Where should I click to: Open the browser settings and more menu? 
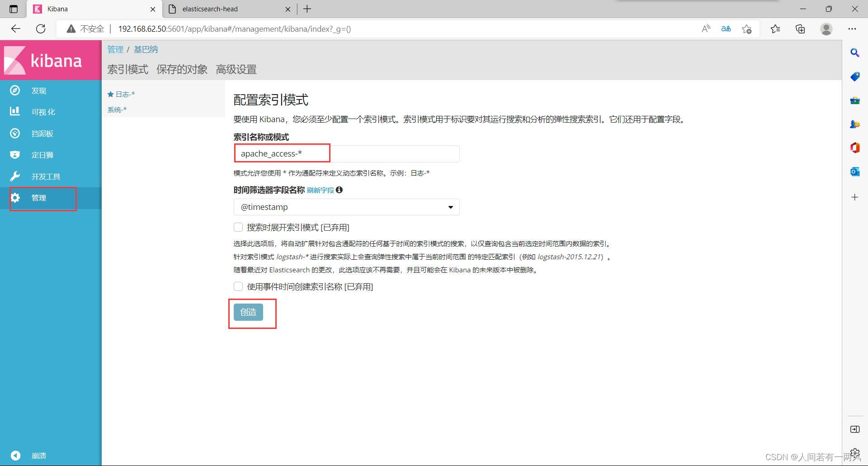pos(852,29)
